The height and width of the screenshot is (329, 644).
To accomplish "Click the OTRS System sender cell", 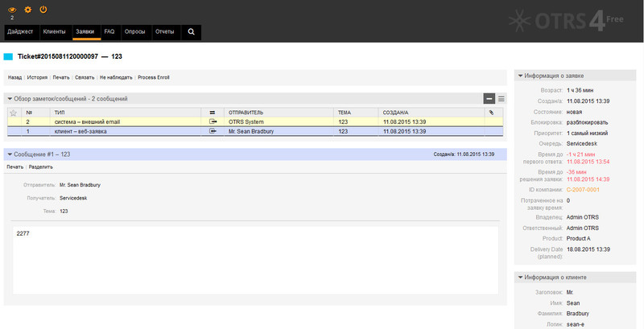I will click(x=246, y=121).
